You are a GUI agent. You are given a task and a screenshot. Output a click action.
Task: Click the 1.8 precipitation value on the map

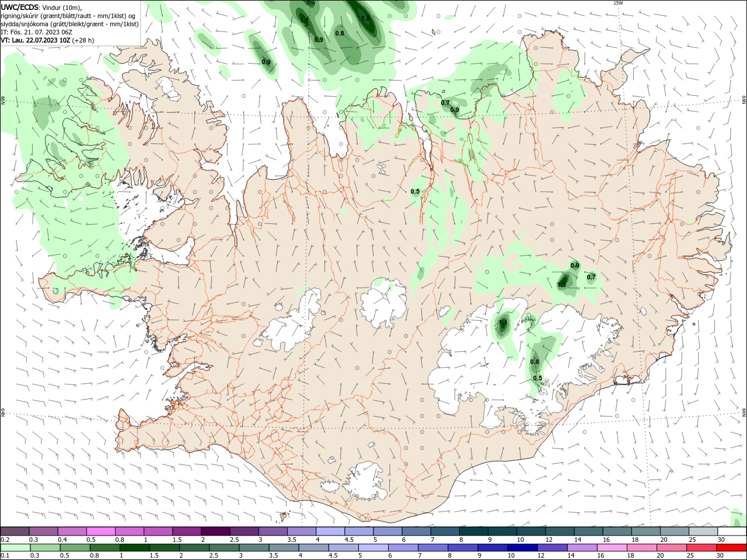tap(365, 18)
